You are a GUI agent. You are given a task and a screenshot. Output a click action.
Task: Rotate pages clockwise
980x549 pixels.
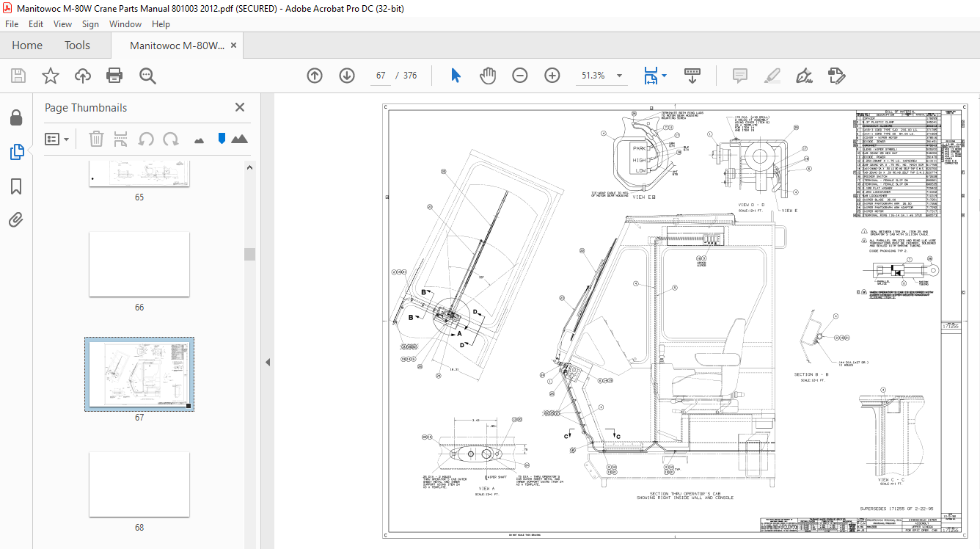point(171,139)
